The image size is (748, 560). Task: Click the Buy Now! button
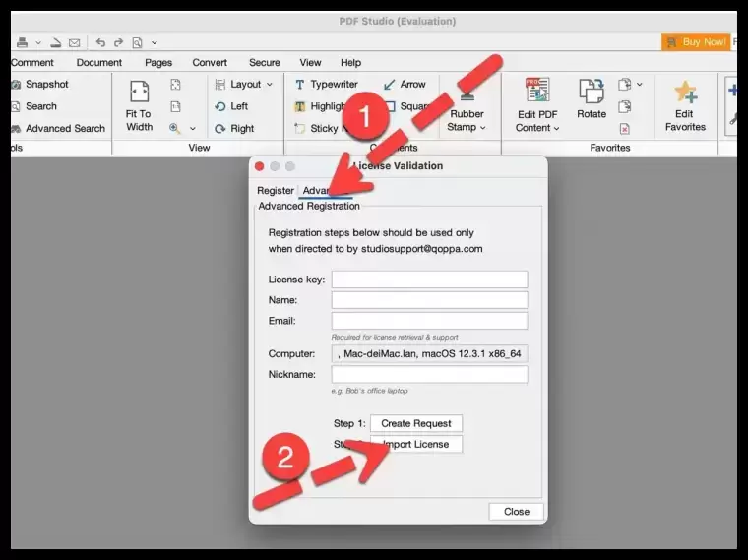696,42
